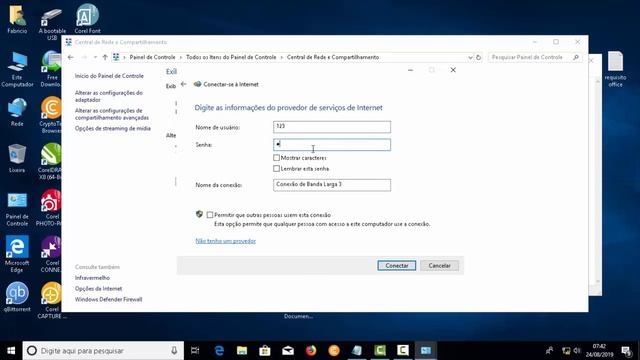This screenshot has height=360, width=640.
Task: Click the Control Panel back navigation arrow
Action: pos(71,57)
